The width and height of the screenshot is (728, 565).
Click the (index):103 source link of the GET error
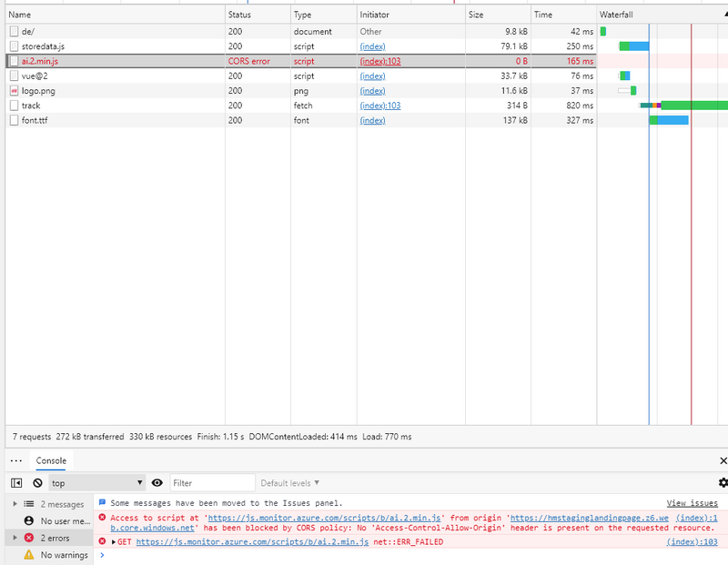point(692,541)
